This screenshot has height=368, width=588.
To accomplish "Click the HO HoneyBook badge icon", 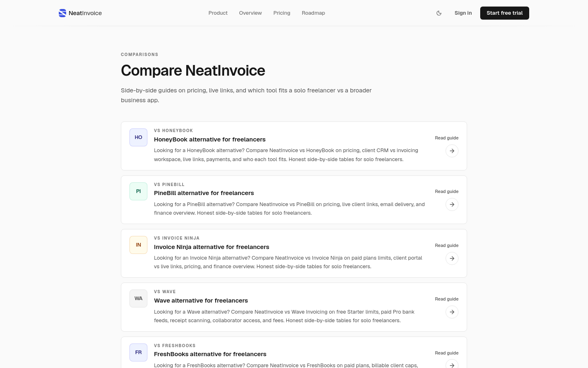I will coord(138,137).
